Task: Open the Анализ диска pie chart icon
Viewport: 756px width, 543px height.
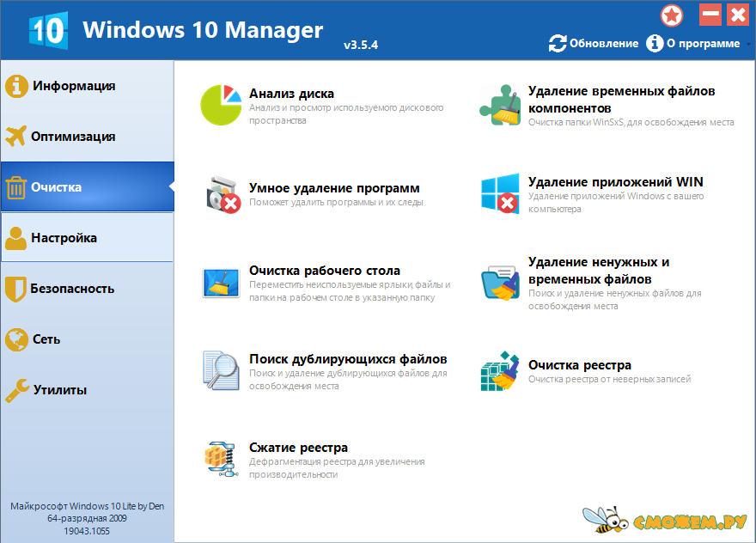Action: (x=221, y=105)
